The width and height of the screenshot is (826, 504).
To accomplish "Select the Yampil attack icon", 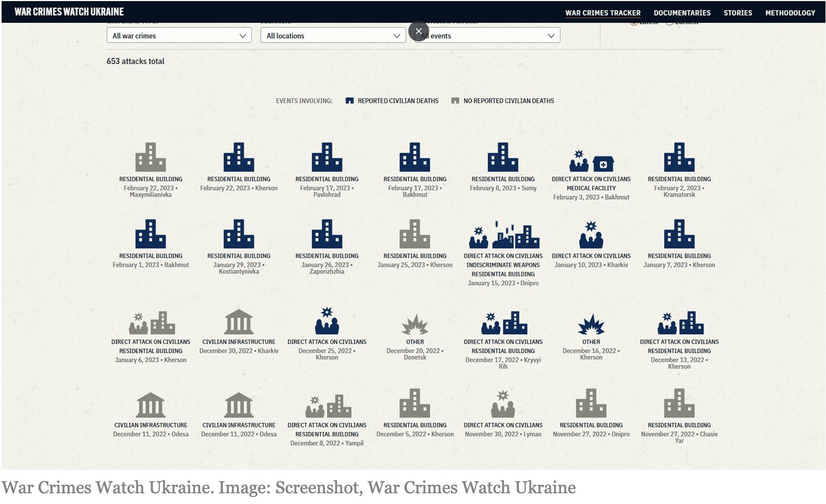I will click(x=328, y=406).
